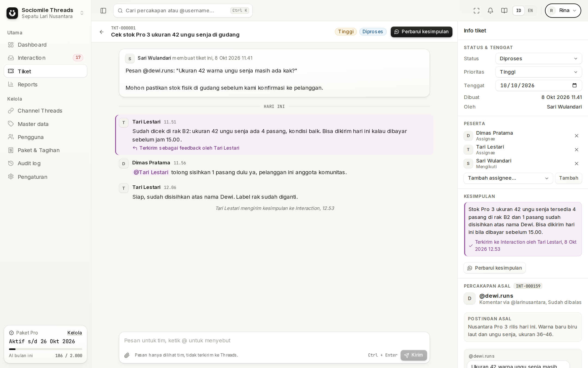Open Channel Threads settings
This screenshot has width=588, height=368.
(x=45, y=111)
